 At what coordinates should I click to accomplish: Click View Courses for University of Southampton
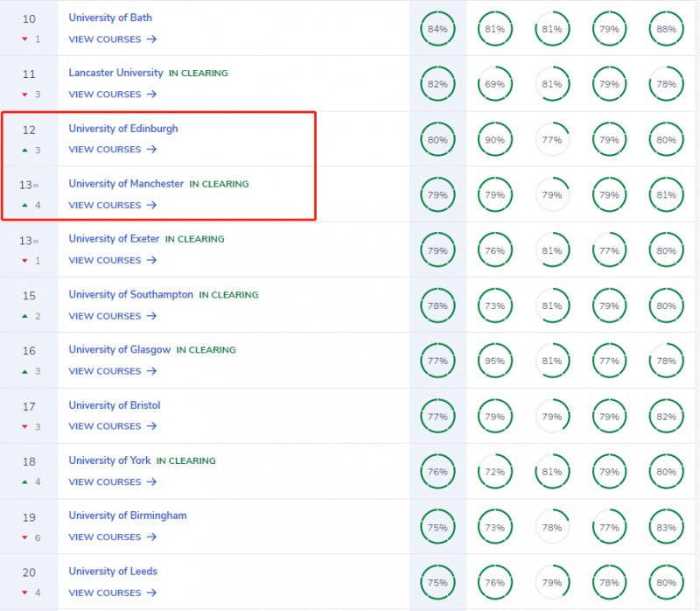113,316
